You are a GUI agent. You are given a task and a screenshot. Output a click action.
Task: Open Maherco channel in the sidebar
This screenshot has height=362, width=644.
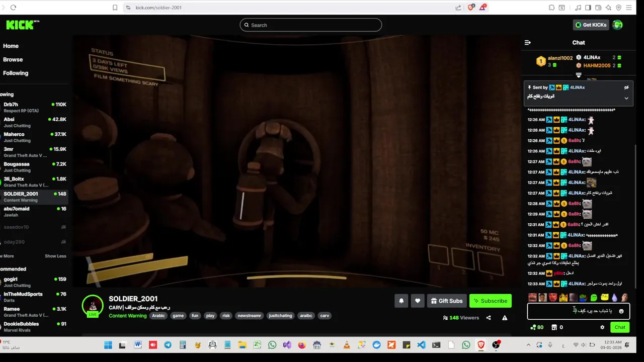34,137
